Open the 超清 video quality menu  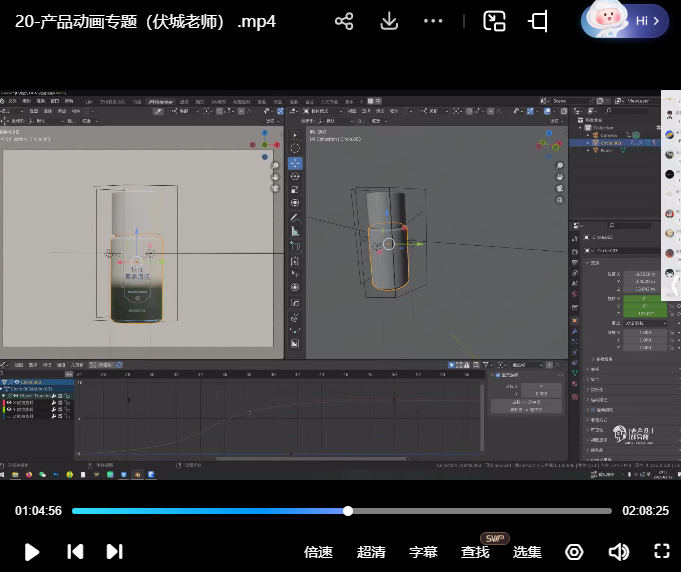click(371, 552)
